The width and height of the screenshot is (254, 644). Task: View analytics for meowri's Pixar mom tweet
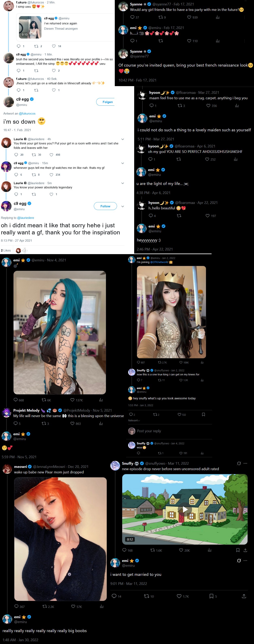click(x=101, y=606)
